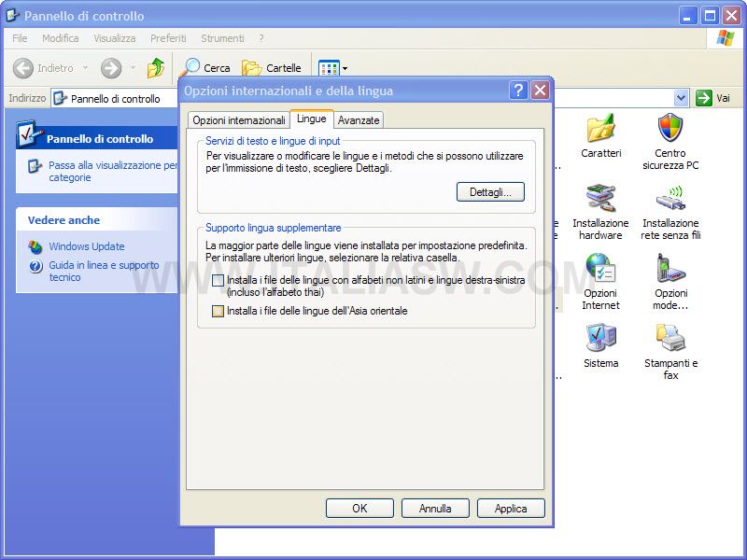Open the ? help menu
747x560 pixels.
[x=261, y=38]
